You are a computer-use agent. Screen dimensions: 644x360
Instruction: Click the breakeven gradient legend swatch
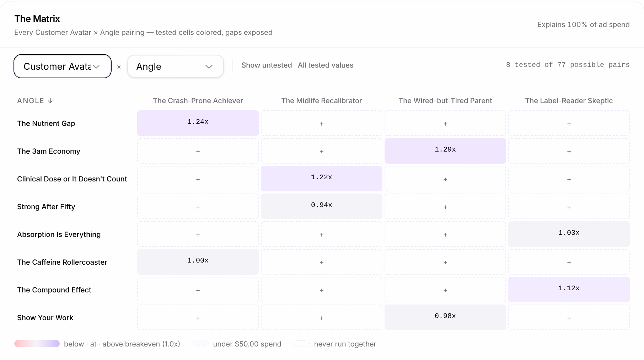pos(37,344)
